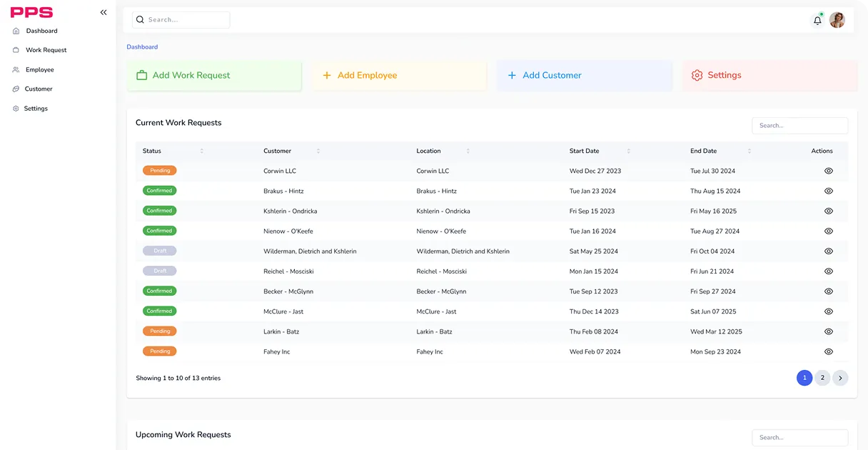This screenshot has height=450, width=868.
Task: Click the Draft badge for Reichel - Mosciski
Action: point(159,271)
